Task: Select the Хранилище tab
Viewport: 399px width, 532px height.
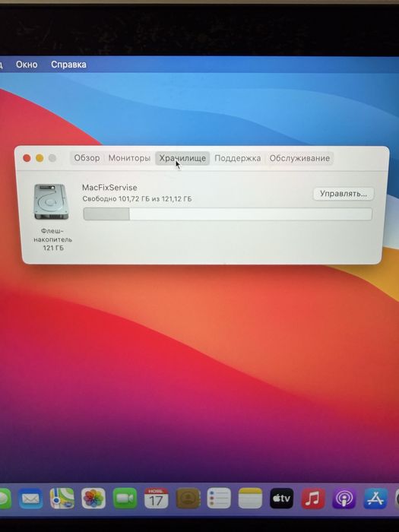Action: tap(182, 158)
